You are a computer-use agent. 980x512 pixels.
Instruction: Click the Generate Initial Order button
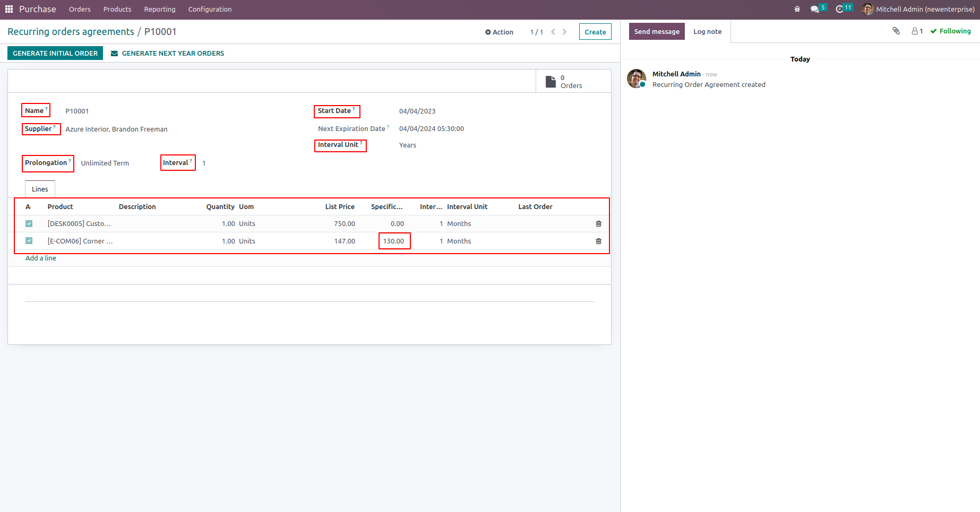(x=55, y=53)
